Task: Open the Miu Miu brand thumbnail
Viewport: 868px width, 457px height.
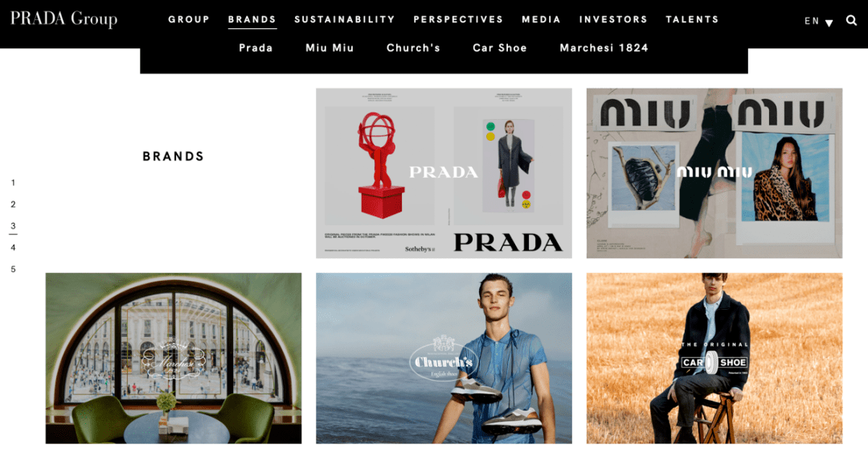Action: [714, 173]
